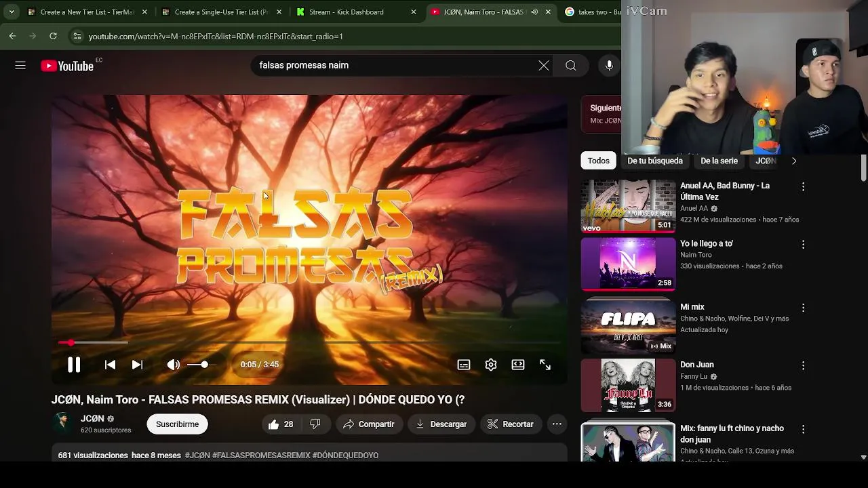The height and width of the screenshot is (488, 868).
Task: Dislike the video with thumbs down
Action: coord(315,424)
